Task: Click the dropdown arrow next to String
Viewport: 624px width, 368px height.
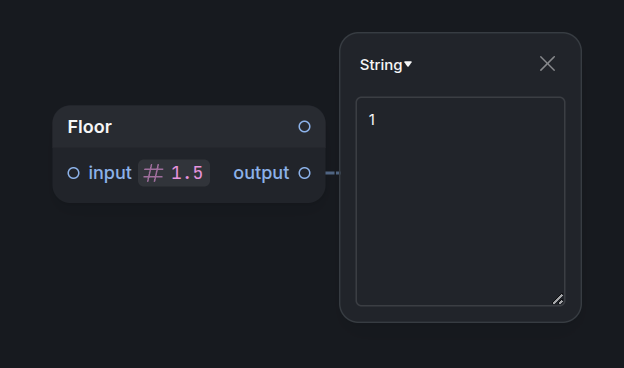Action: click(x=408, y=64)
